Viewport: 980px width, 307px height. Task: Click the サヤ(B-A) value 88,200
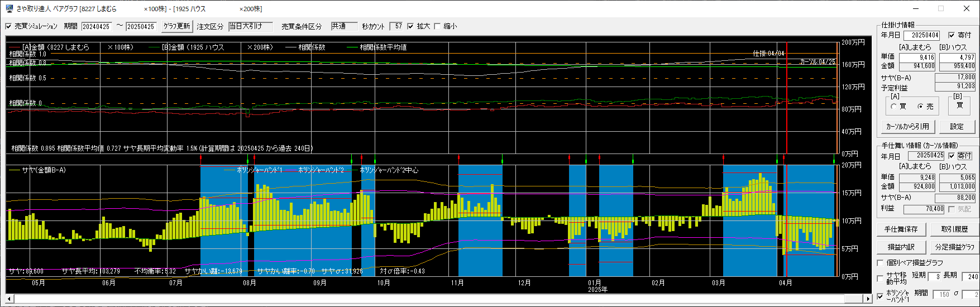tap(955, 198)
